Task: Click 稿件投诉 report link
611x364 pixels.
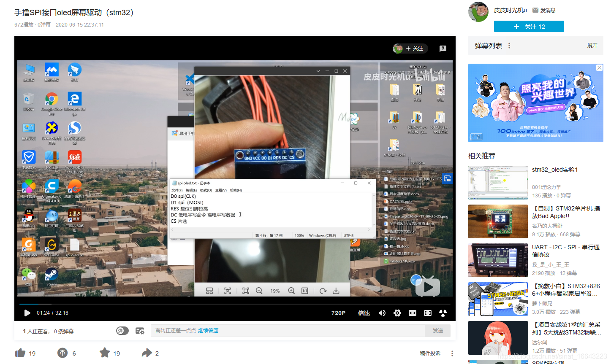Action: [430, 353]
